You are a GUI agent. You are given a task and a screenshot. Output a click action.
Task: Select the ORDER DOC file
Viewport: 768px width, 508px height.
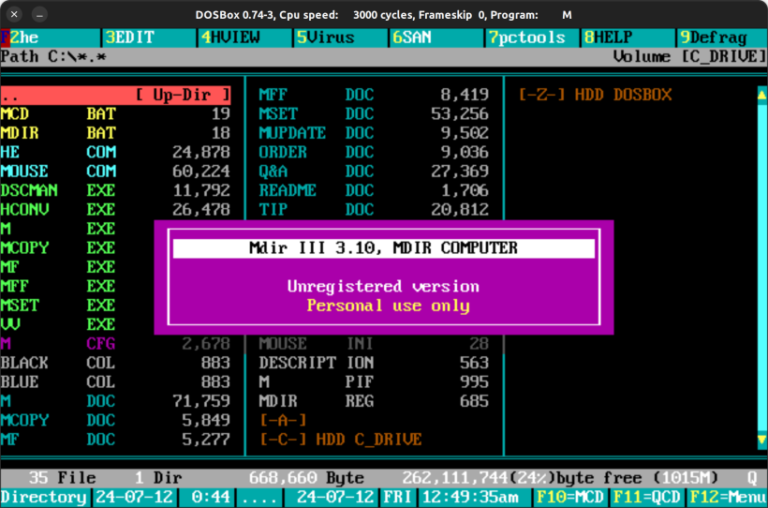374,152
